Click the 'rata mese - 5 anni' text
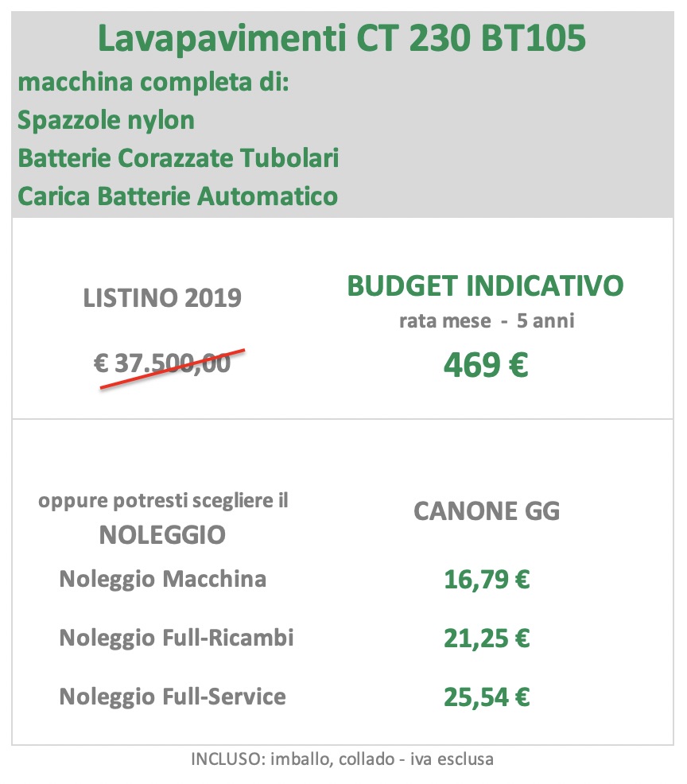 487,320
